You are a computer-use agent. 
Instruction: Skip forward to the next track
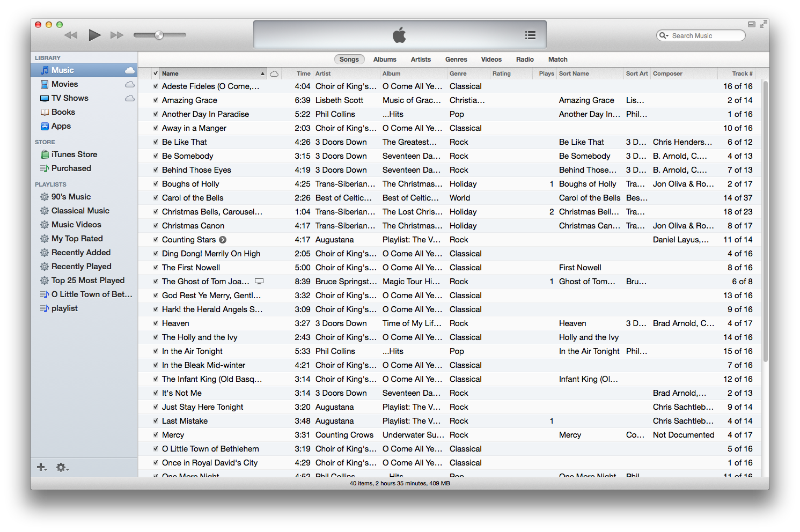click(x=117, y=35)
